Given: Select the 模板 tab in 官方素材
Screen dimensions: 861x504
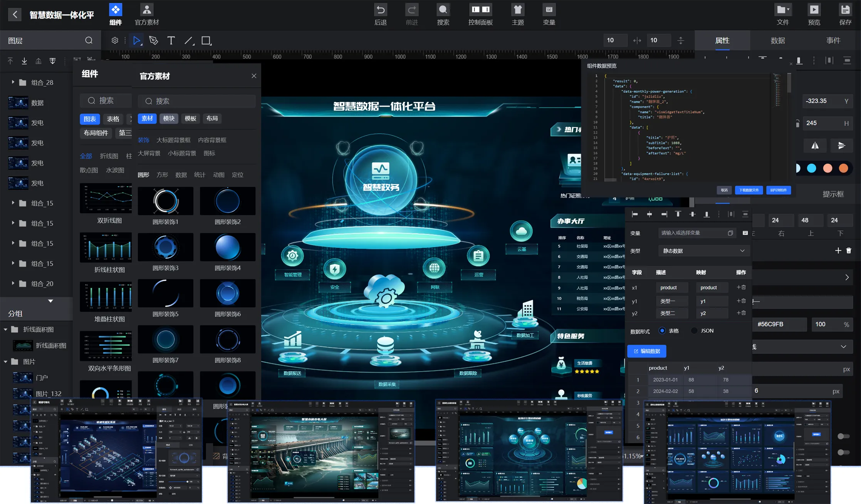Looking at the screenshot, I should 191,118.
